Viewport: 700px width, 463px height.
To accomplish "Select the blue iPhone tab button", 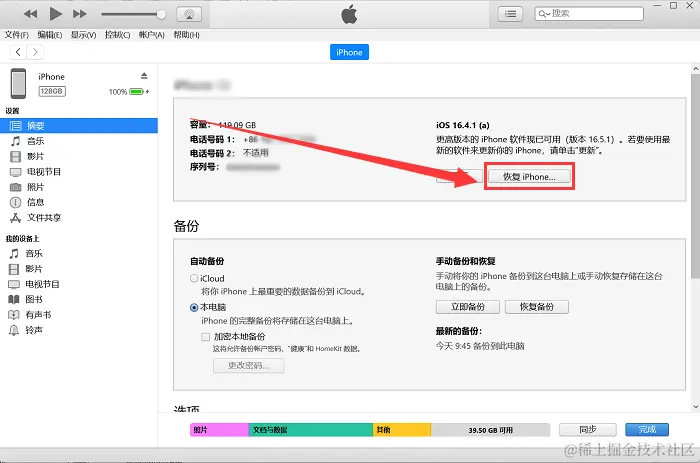I will coord(349,52).
